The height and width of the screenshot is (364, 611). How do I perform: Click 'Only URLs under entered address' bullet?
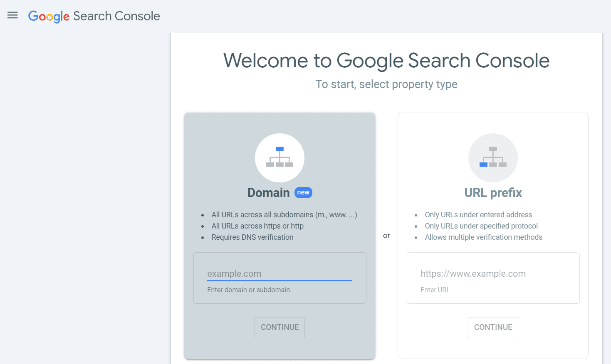[478, 215]
